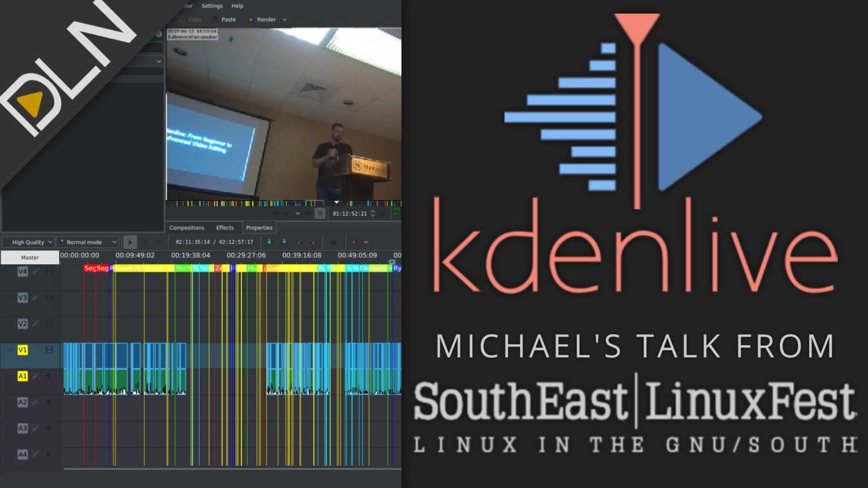The height and width of the screenshot is (488, 868).
Task: Hide video on the V4 track
Action: [x=49, y=272]
